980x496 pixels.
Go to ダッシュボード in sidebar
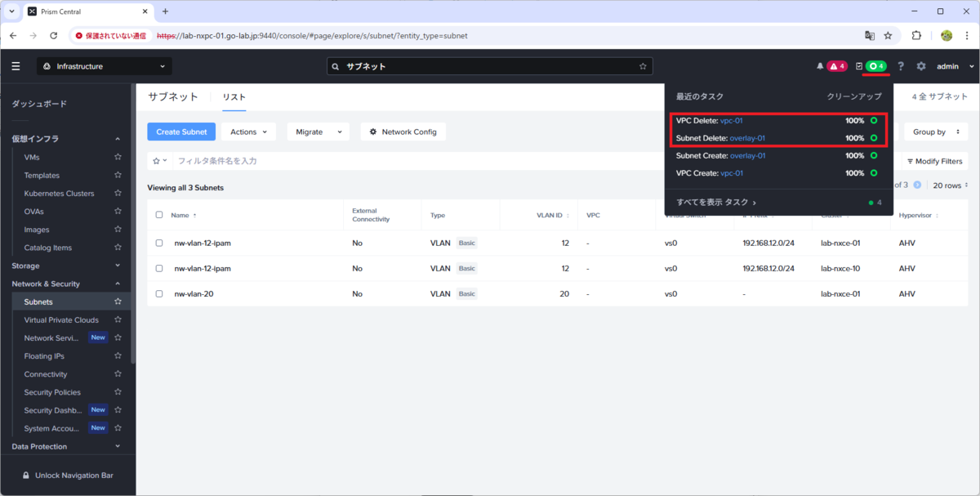(39, 104)
